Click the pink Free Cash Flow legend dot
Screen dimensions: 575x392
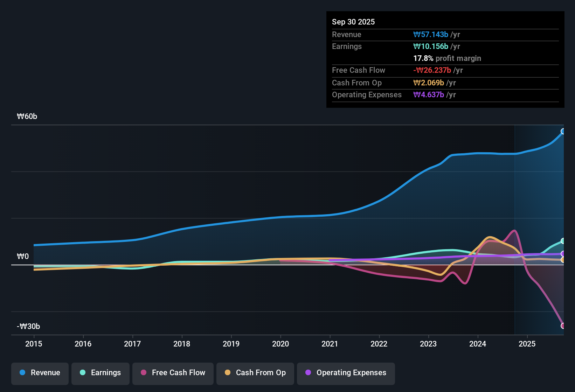[144, 373]
